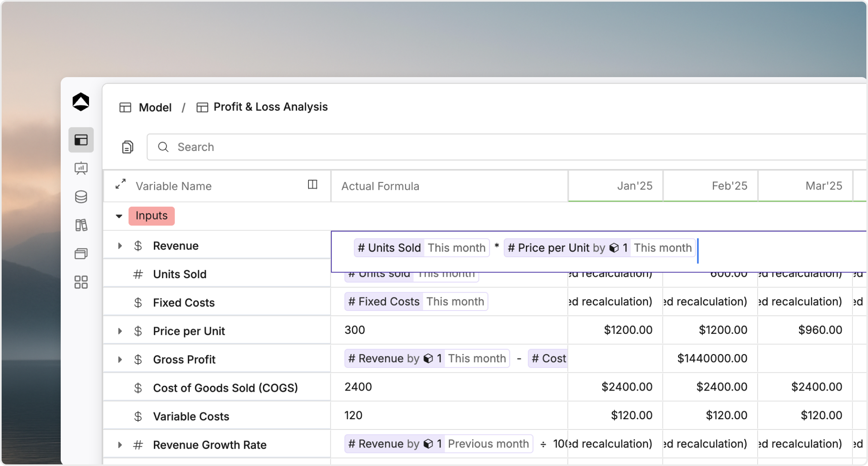Image resolution: width=868 pixels, height=466 pixels.
Task: Open the library books icon in sidebar
Action: click(81, 225)
